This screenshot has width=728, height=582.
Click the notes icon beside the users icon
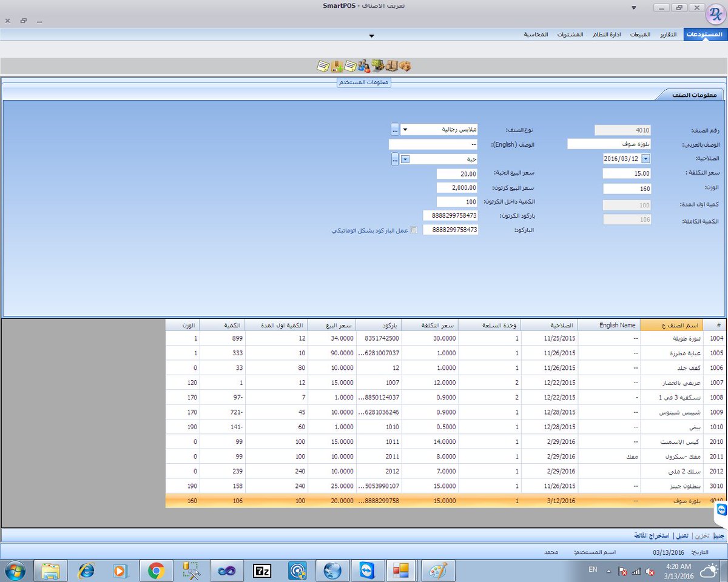(351, 65)
